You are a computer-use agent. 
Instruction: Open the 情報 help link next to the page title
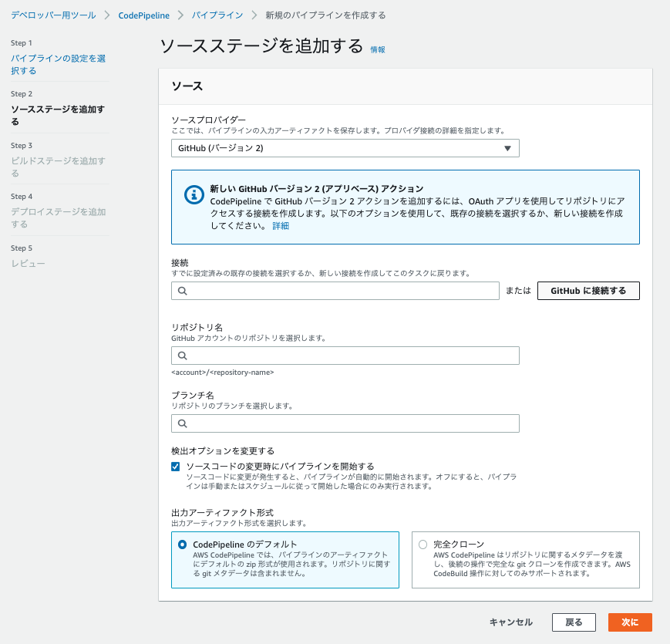[x=377, y=49]
